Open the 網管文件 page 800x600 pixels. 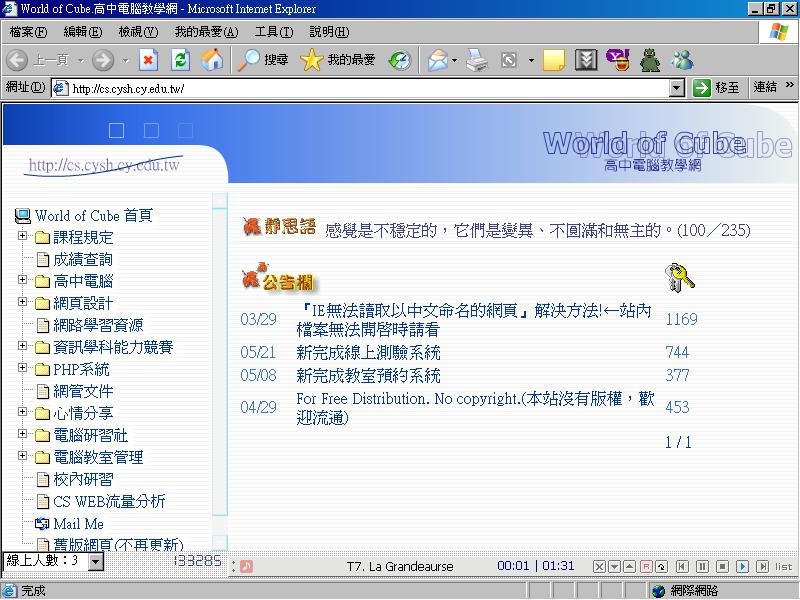click(83, 391)
